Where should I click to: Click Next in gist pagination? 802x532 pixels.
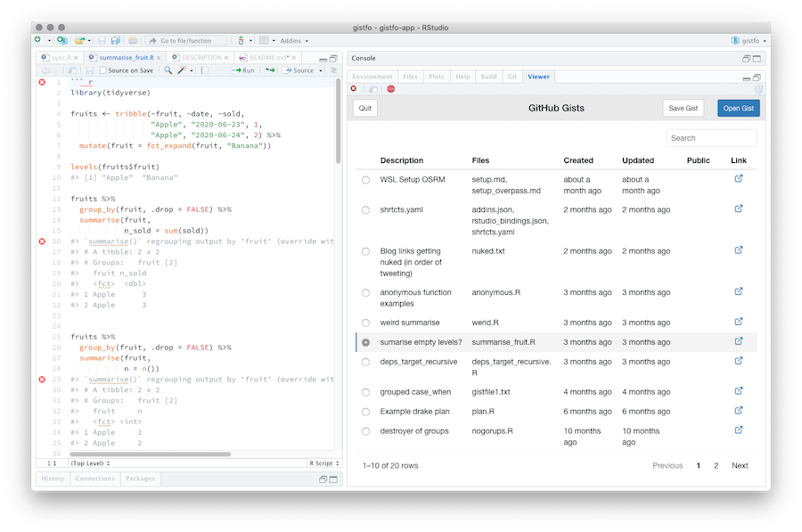[x=740, y=465]
